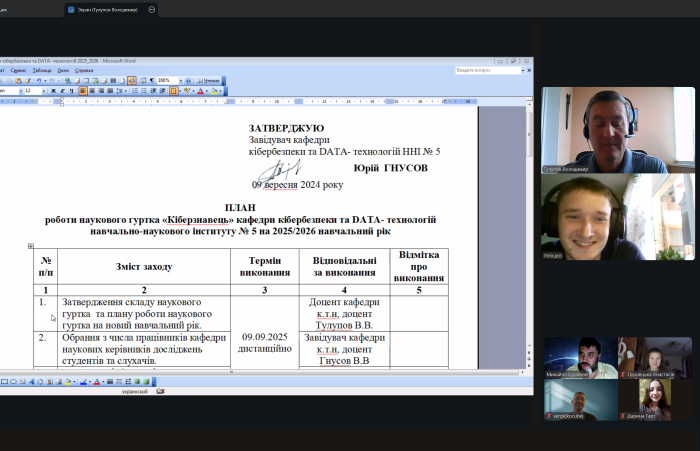This screenshot has height=451, width=700.
Task: Open the Таблица menu
Action: click(41, 70)
